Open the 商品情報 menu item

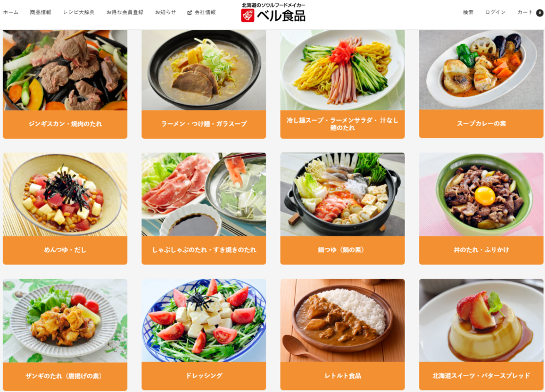coord(40,12)
